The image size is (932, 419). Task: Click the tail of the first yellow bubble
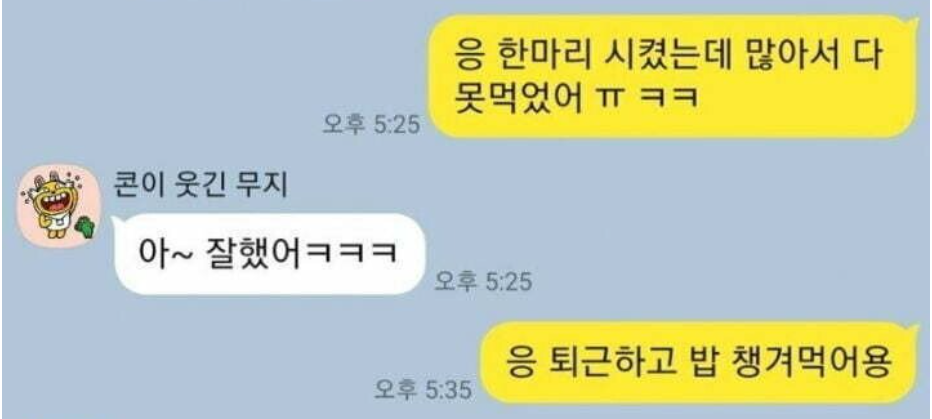point(917,26)
